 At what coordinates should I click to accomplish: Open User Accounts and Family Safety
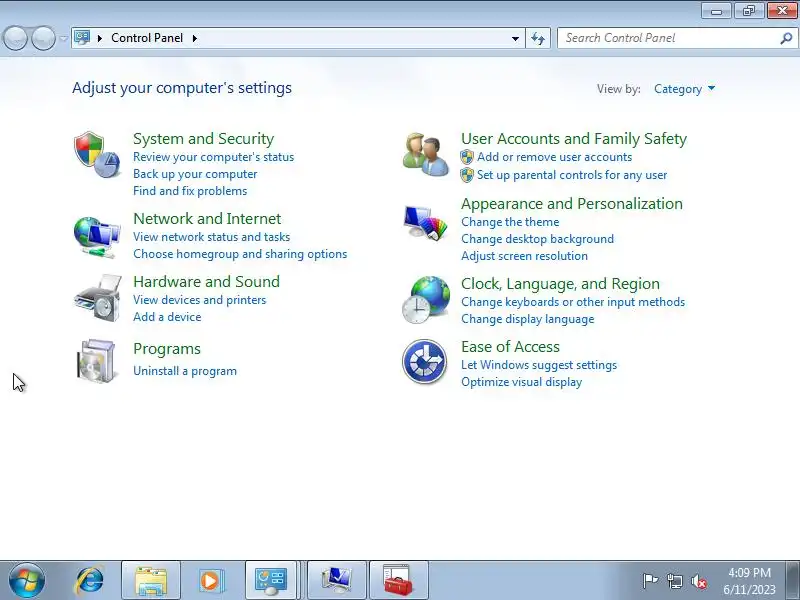(x=574, y=139)
